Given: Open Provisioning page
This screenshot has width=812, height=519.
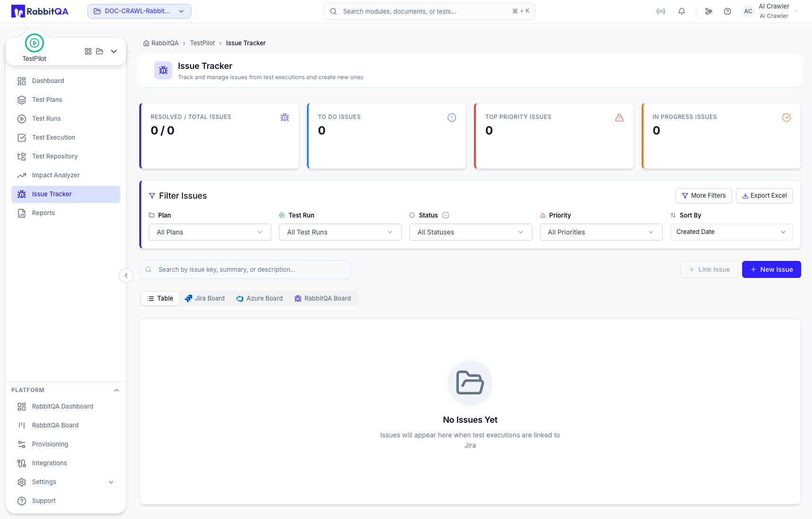Looking at the screenshot, I should coord(66,444).
